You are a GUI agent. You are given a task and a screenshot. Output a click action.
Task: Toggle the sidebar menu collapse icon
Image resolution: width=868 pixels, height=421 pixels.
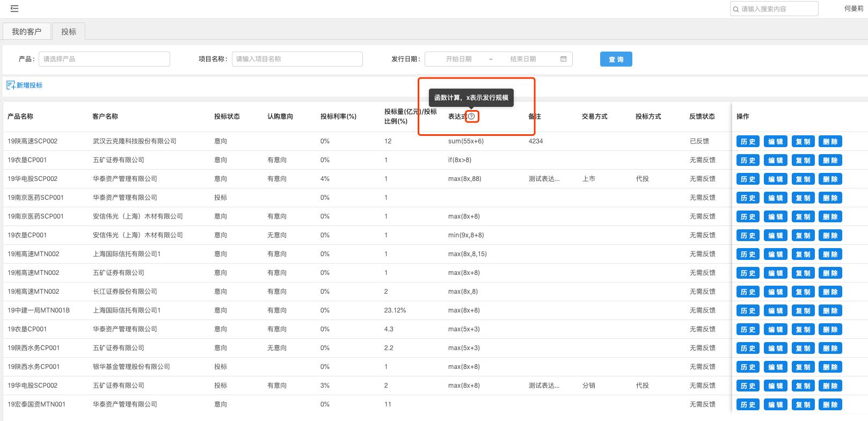click(14, 9)
